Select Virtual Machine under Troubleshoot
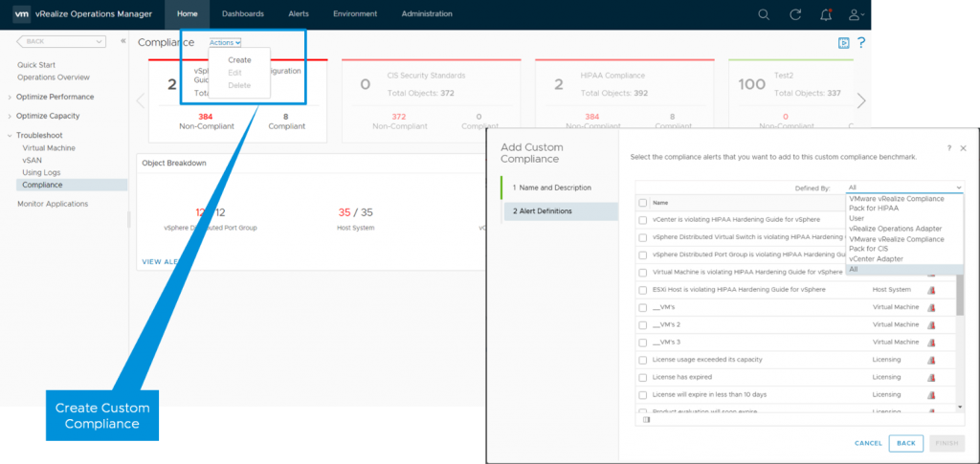The height and width of the screenshot is (464, 980). pos(49,148)
